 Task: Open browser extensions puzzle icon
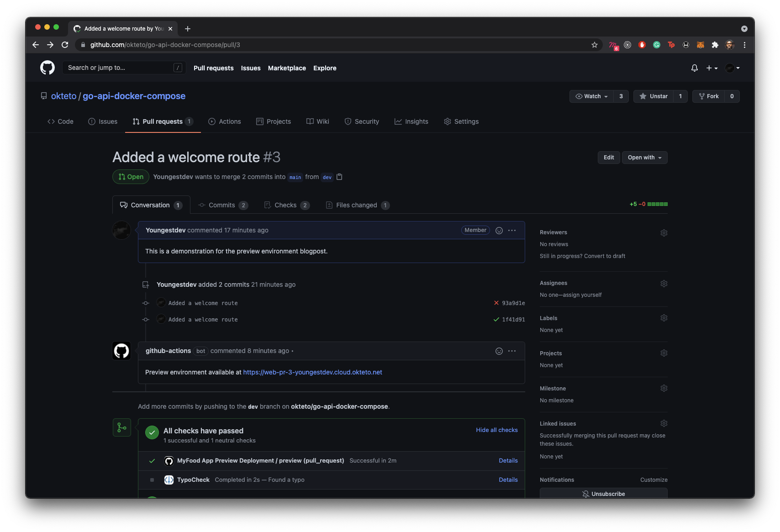tap(715, 45)
